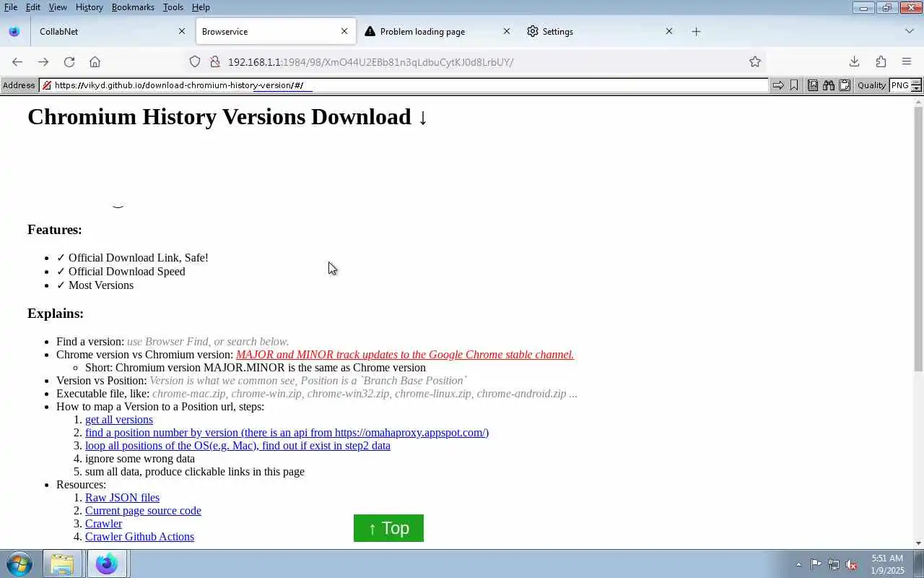The image size is (924, 578).
Task: Open the list all tabs dropdown
Action: tap(909, 32)
